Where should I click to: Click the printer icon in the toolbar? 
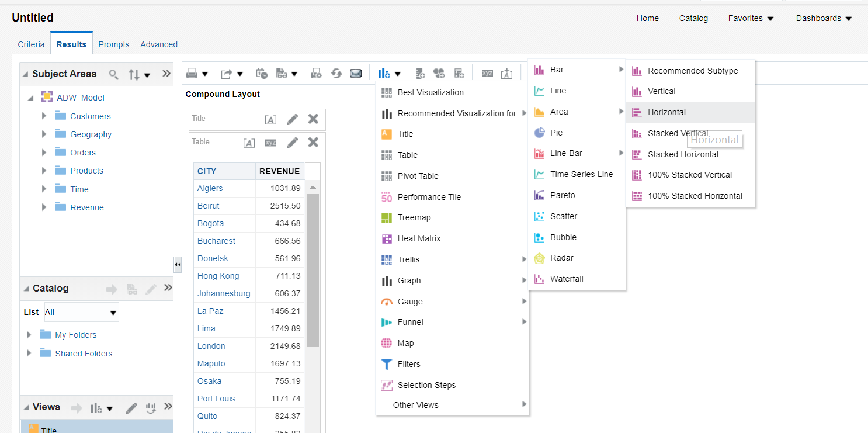point(192,74)
